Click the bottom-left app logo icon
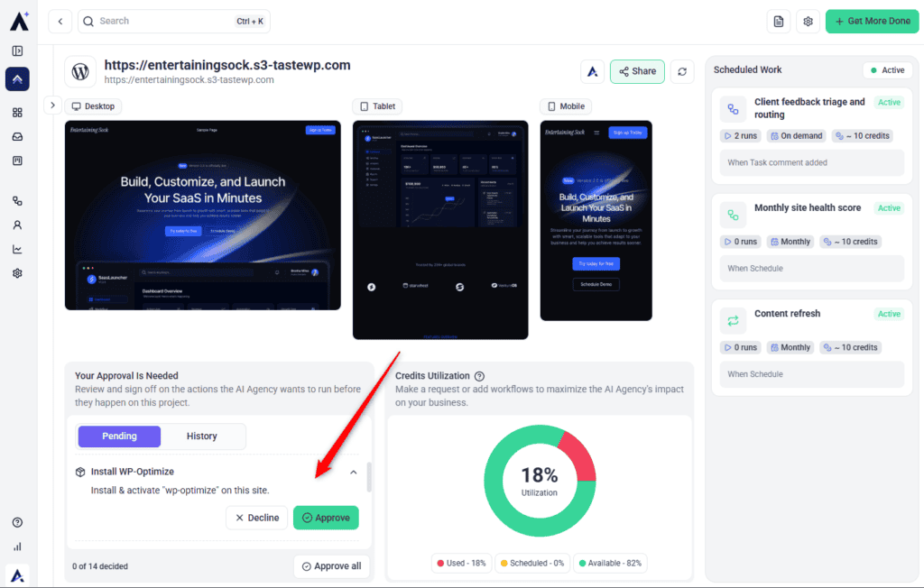 click(x=18, y=575)
